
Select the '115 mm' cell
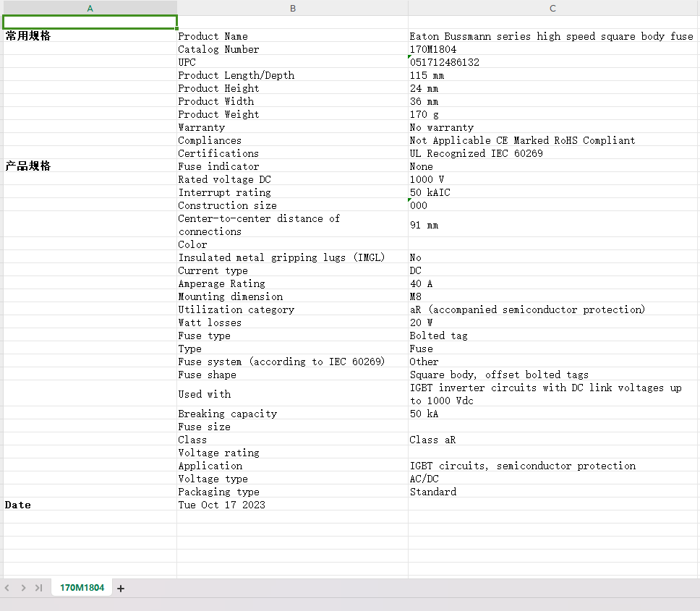[552, 75]
